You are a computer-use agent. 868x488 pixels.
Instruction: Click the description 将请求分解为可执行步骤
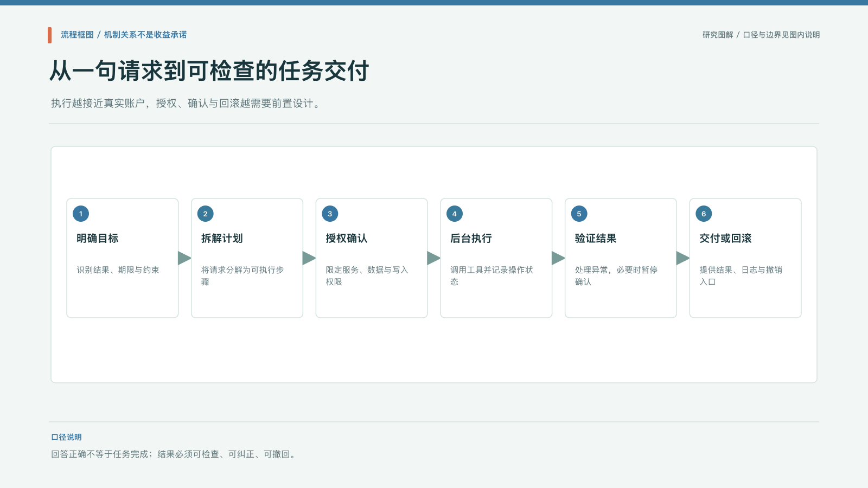click(x=242, y=275)
